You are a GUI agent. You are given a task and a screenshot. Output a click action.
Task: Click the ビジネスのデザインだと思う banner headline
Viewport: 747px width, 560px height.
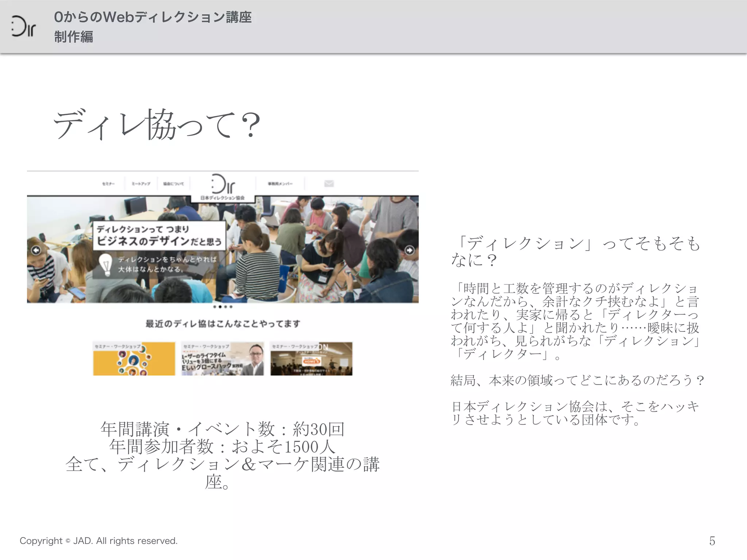point(159,241)
